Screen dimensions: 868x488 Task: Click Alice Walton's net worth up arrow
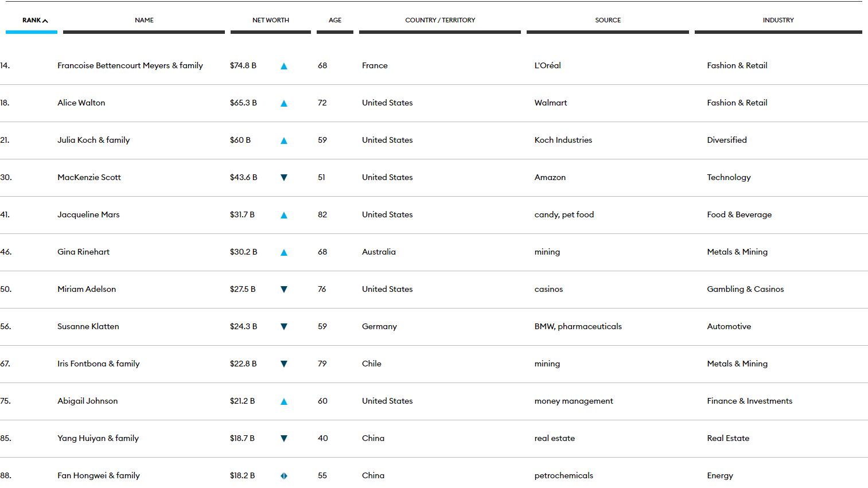[x=283, y=103]
